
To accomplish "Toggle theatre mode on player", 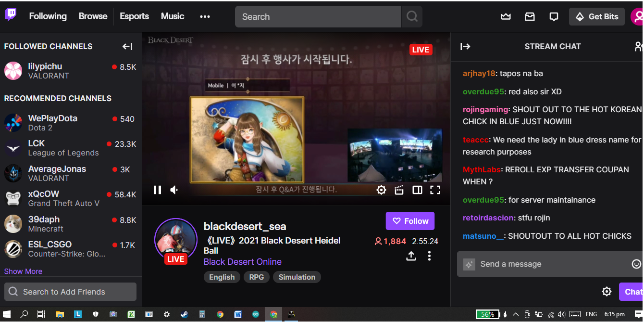I will point(417,190).
